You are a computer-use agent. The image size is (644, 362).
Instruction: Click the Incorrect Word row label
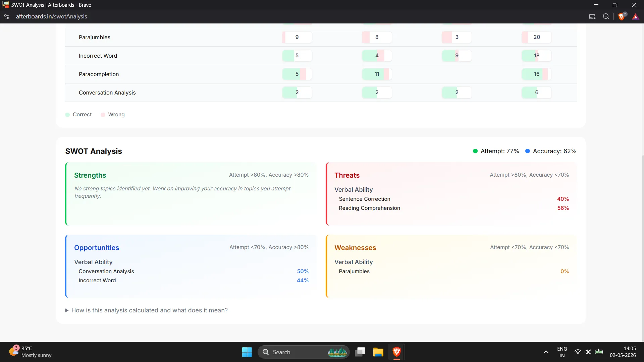(98, 56)
